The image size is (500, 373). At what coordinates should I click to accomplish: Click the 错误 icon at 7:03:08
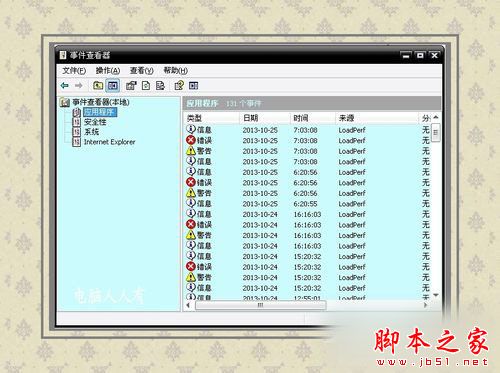(x=191, y=140)
